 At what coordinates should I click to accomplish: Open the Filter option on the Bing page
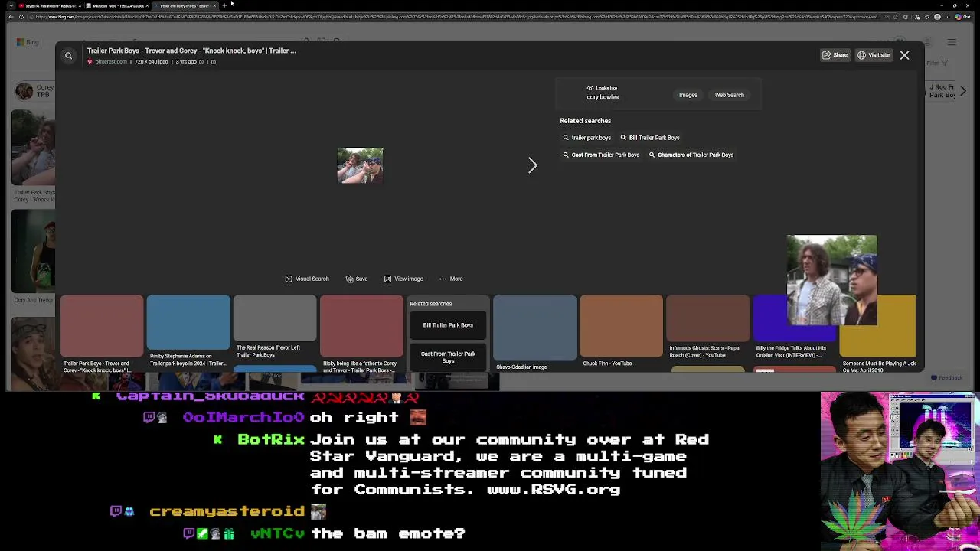[x=937, y=63]
